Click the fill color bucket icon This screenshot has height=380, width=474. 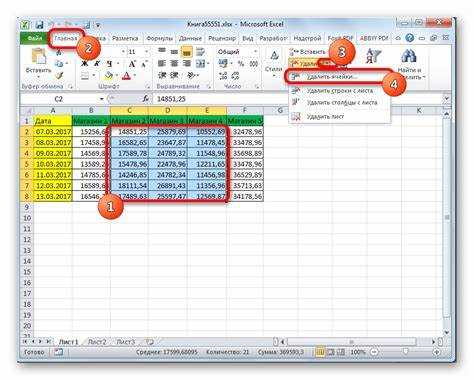108,76
